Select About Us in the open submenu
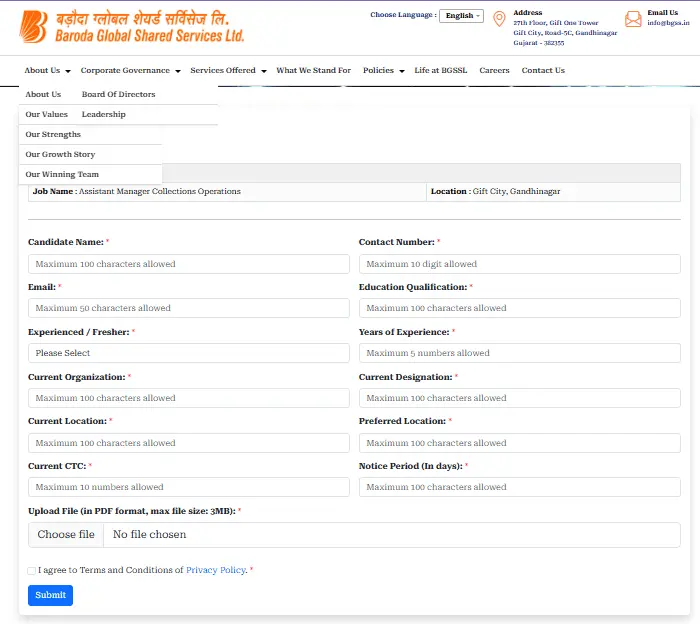The height and width of the screenshot is (624, 700). (43, 95)
